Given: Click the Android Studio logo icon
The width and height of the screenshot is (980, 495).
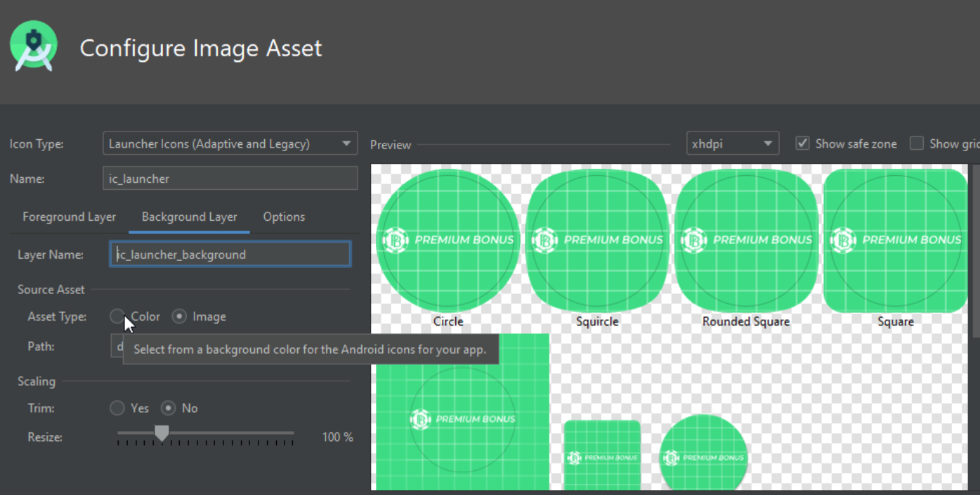Looking at the screenshot, I should (x=33, y=46).
